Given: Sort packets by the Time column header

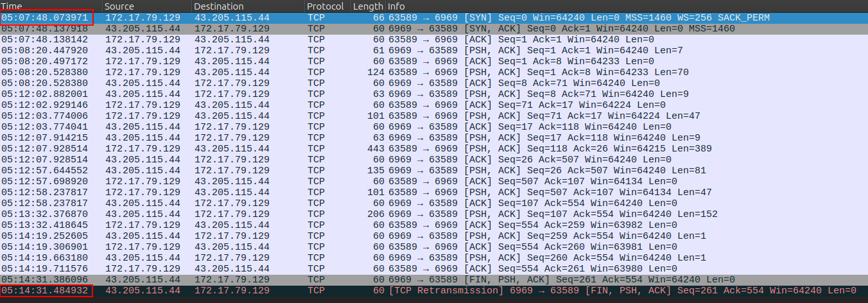Looking at the screenshot, I should [x=50, y=6].
